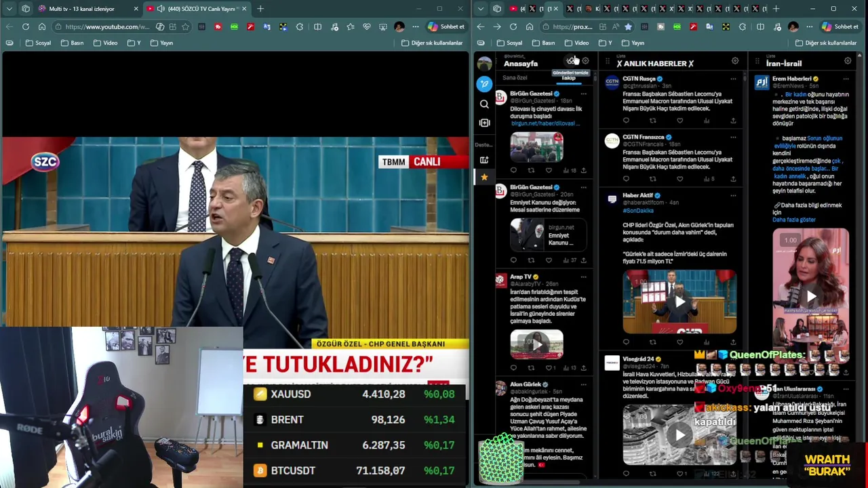Open the browser menu ellipsis in X Pro window
The width and height of the screenshot is (868, 488).
(810, 26)
